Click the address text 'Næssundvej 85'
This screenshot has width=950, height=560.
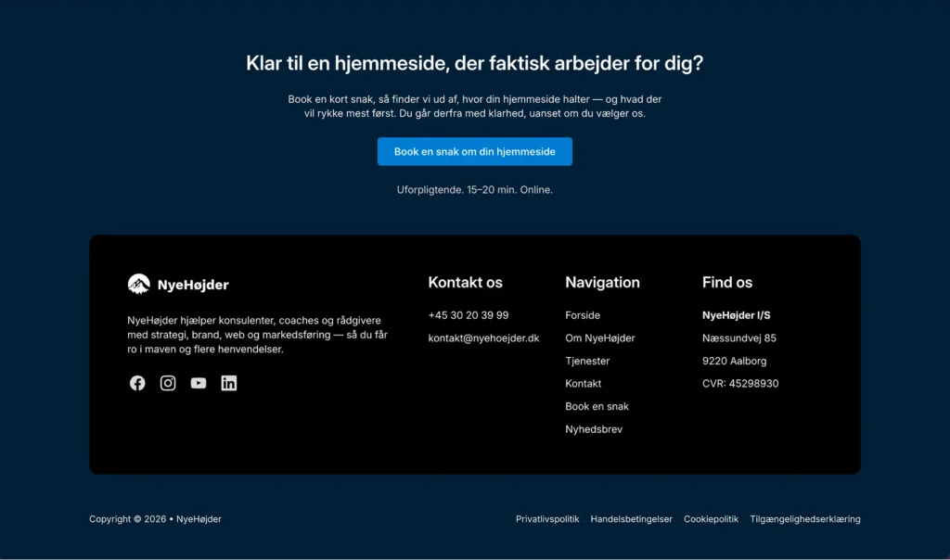739,338
